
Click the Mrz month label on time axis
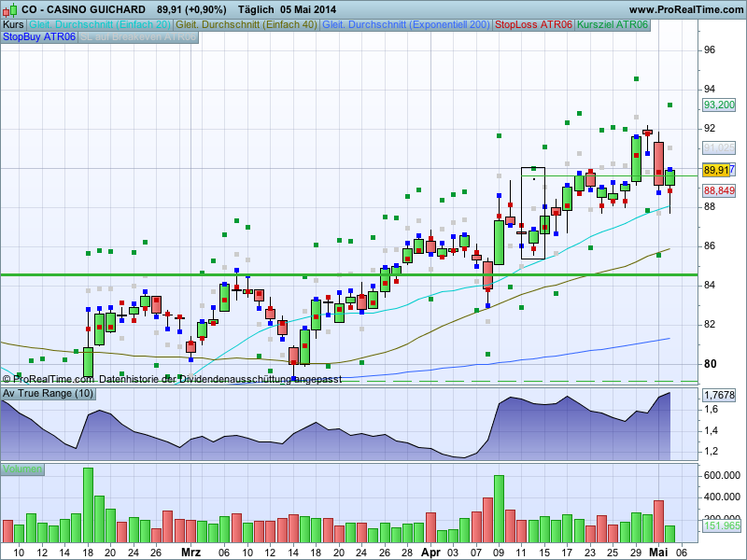(x=191, y=553)
